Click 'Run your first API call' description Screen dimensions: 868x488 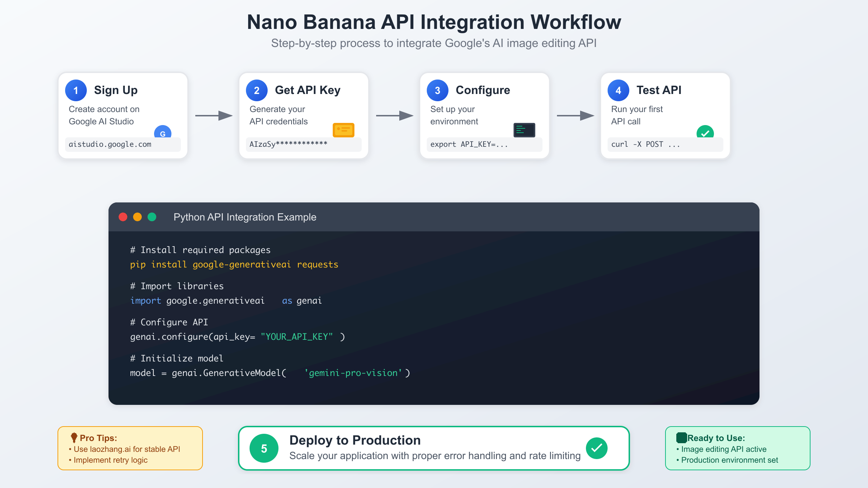(x=637, y=115)
